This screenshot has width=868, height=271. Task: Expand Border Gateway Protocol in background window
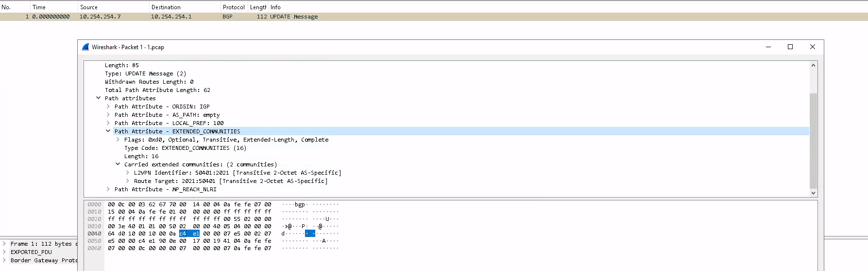(x=4, y=260)
